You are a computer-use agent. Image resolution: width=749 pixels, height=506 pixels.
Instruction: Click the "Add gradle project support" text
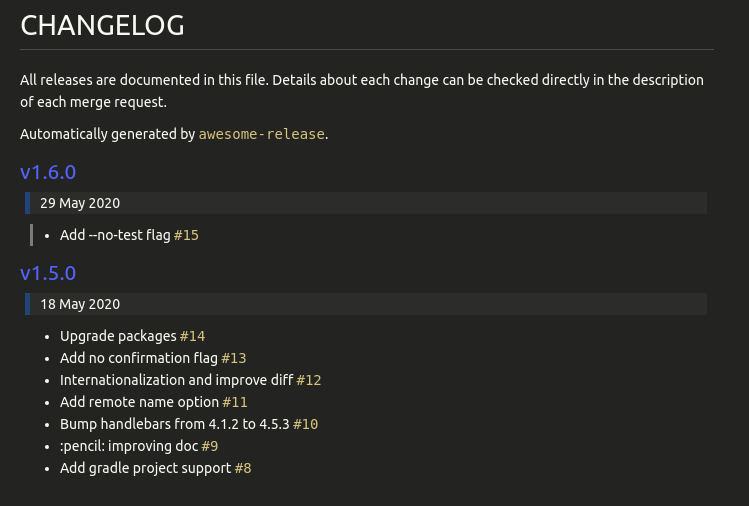tap(145, 468)
